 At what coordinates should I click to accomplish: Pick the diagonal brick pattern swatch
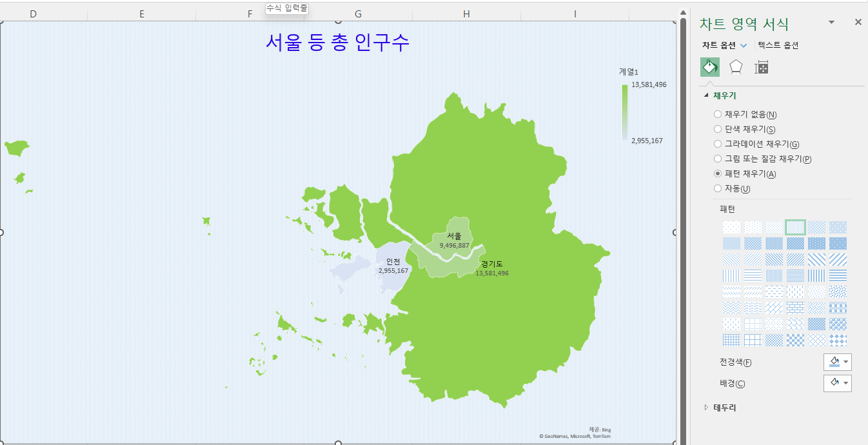(x=774, y=308)
